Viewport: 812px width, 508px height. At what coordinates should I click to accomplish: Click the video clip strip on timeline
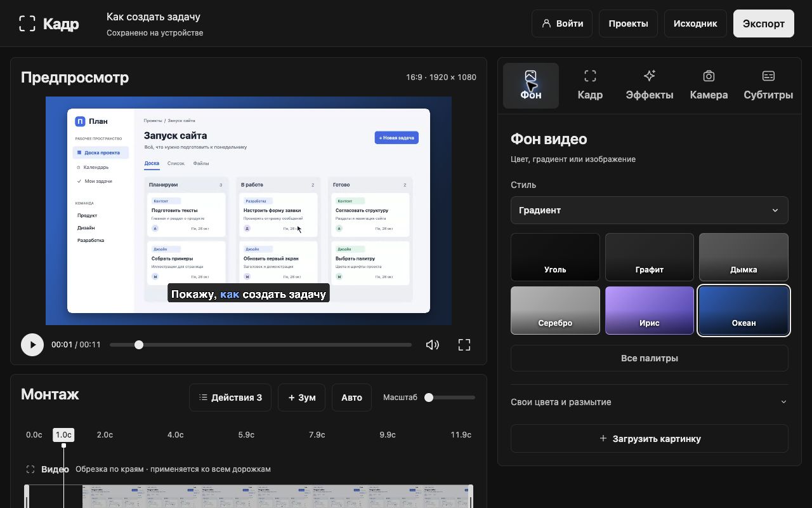(249, 497)
